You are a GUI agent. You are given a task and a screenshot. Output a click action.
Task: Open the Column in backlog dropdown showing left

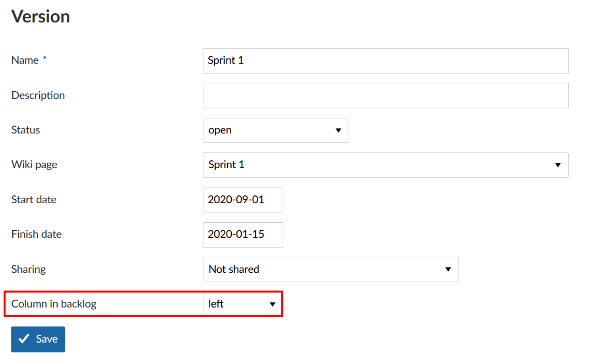(242, 304)
